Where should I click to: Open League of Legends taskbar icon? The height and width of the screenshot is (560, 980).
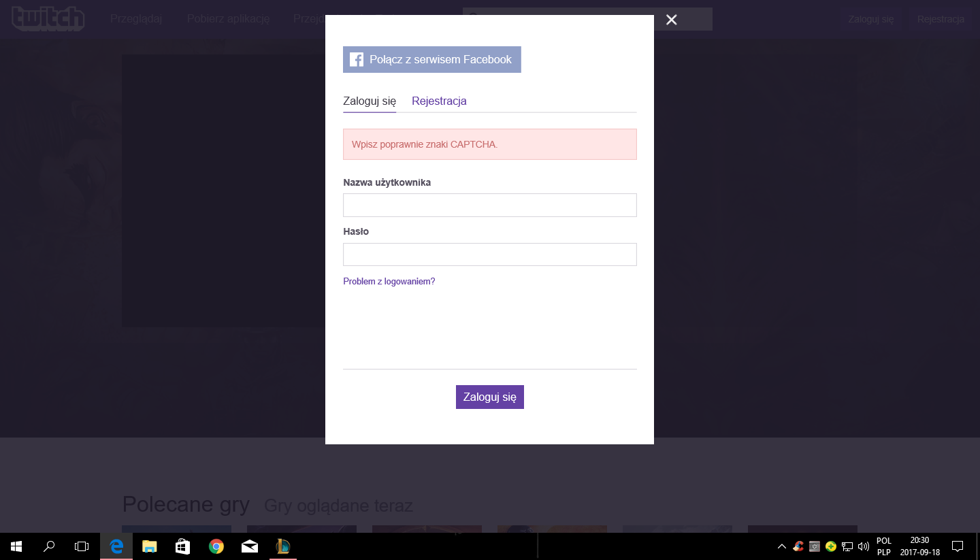(x=283, y=546)
